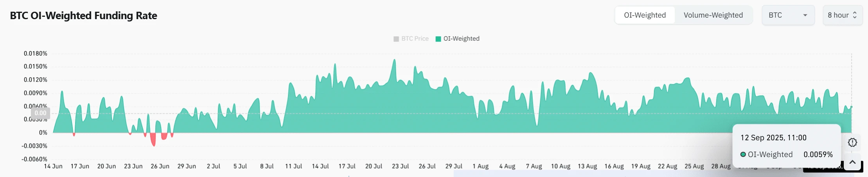Open the BTC coin dropdown
The image size is (868, 177).
tap(788, 15)
